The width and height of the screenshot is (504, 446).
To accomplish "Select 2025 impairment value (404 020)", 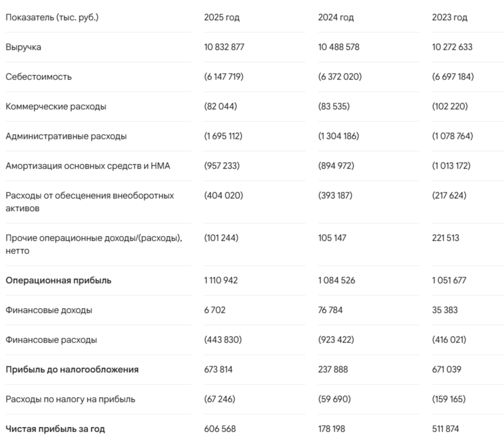I will [x=224, y=195].
